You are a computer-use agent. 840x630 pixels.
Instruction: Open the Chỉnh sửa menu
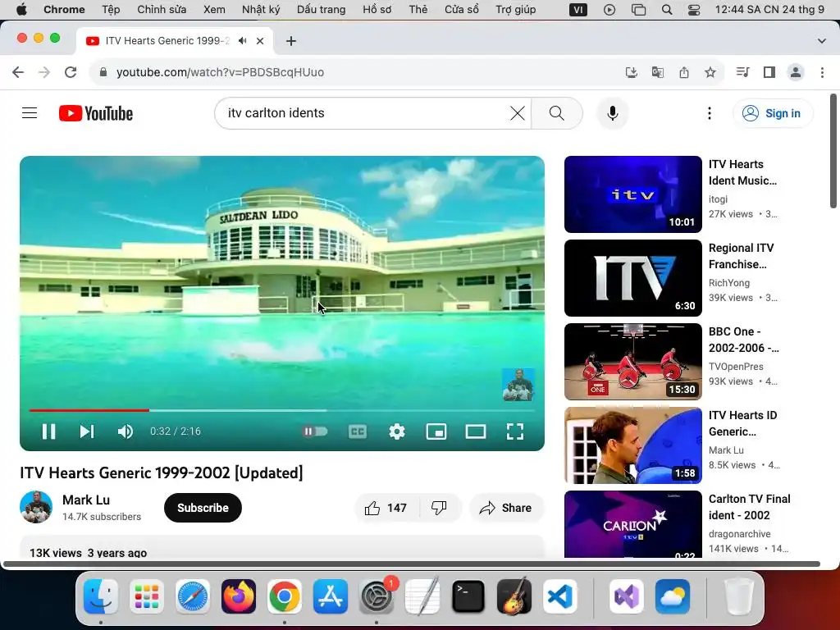point(162,9)
